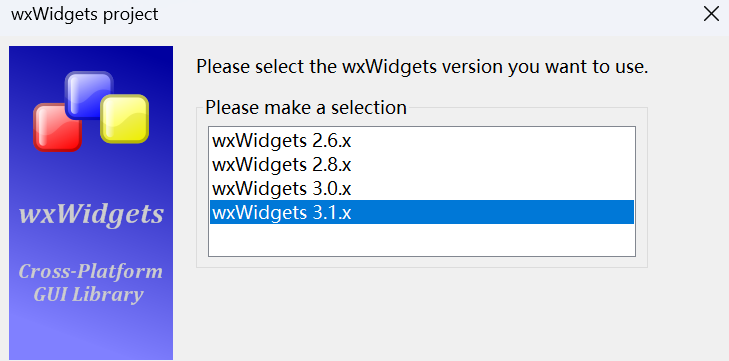
Task: Click the yellow cube in the logo
Action: click(x=125, y=119)
